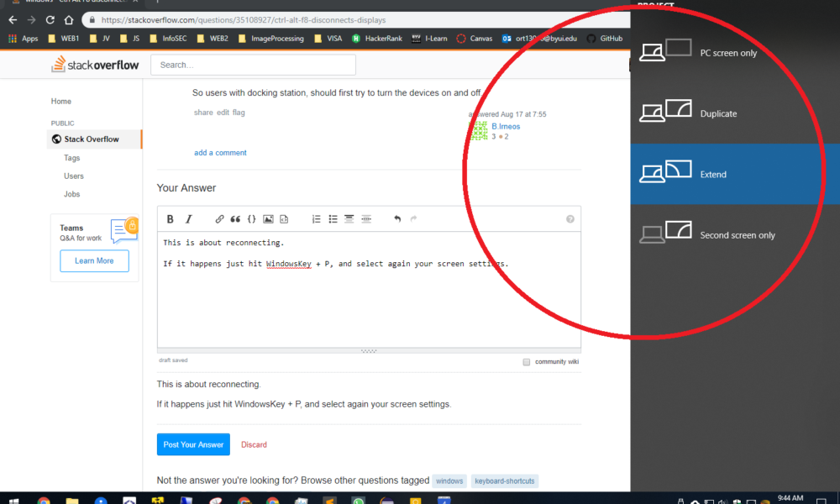Open editor help via the question mark icon
840x504 pixels.
[570, 218]
